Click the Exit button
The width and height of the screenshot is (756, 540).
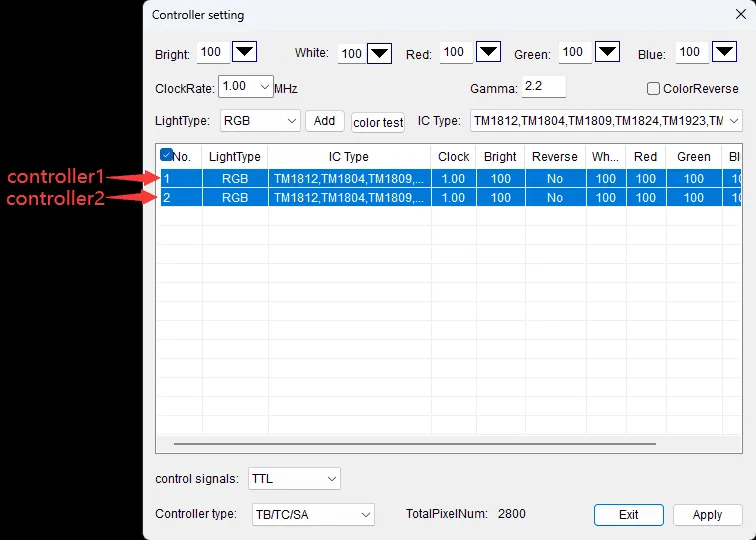pyautogui.click(x=628, y=515)
